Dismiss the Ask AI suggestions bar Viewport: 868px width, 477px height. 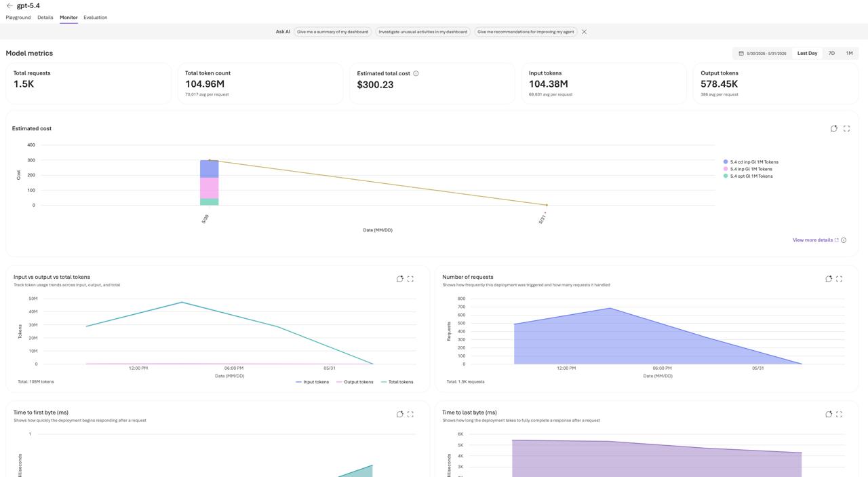click(584, 32)
